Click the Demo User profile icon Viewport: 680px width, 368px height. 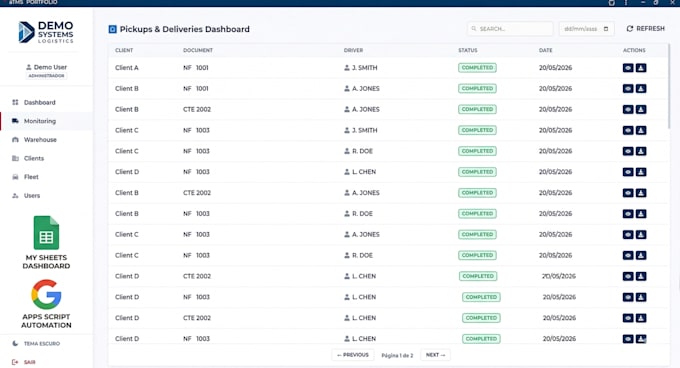29,67
